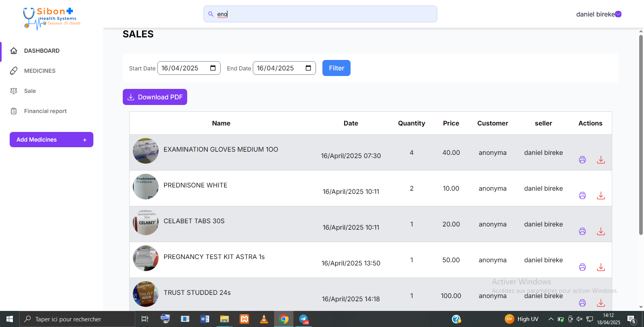The height and width of the screenshot is (327, 644).
Task: Click the Examination Gloves product thumbnail
Action: (x=146, y=151)
